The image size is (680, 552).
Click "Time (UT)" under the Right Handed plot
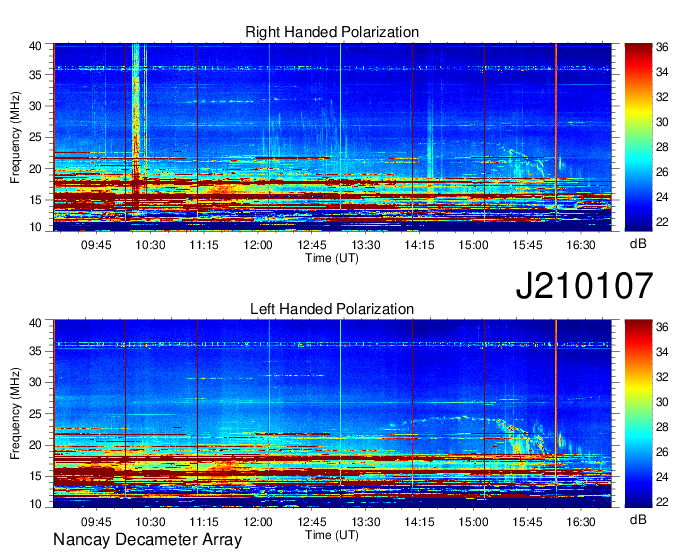[x=332, y=258]
